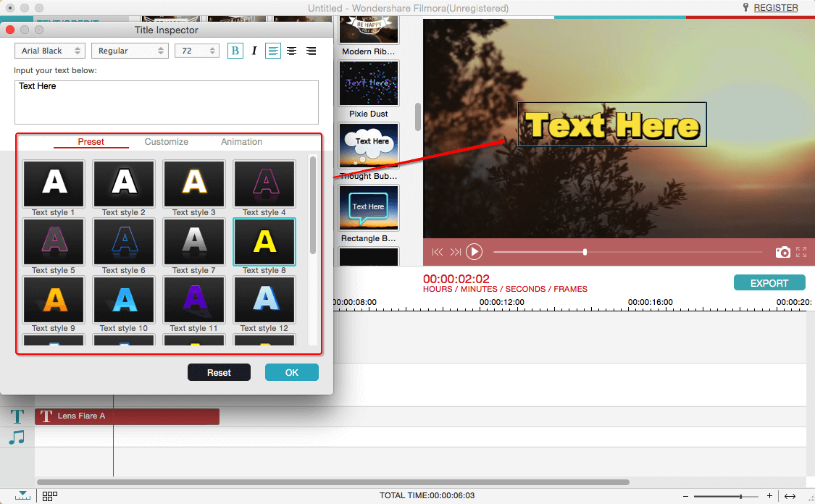This screenshot has width=815, height=504.
Task: Enter full screen preview mode
Action: click(x=801, y=252)
